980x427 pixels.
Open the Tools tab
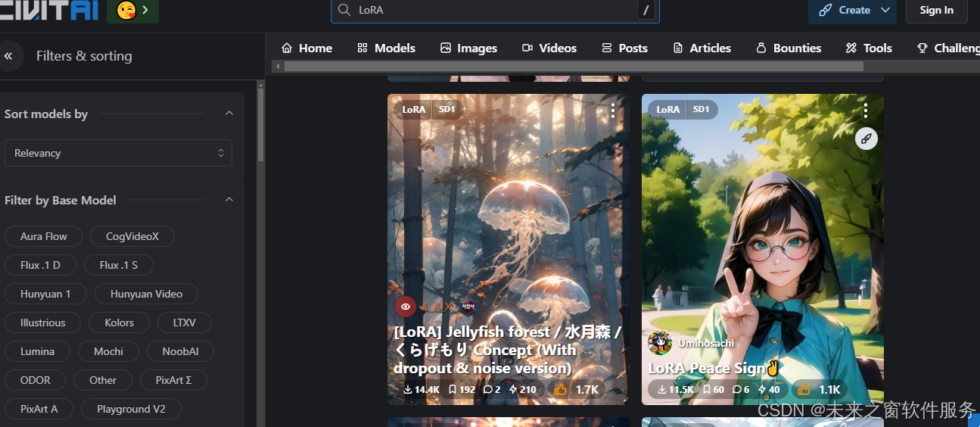(869, 48)
